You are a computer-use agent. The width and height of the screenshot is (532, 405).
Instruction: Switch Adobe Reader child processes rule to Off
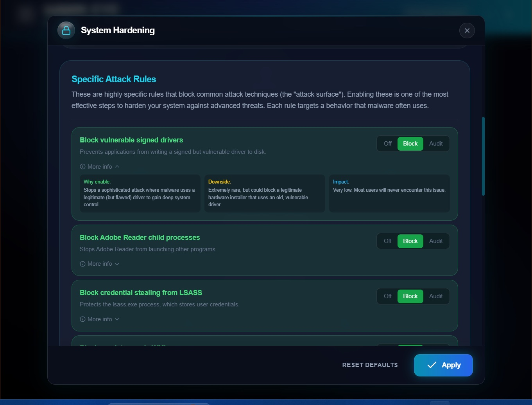(x=387, y=241)
